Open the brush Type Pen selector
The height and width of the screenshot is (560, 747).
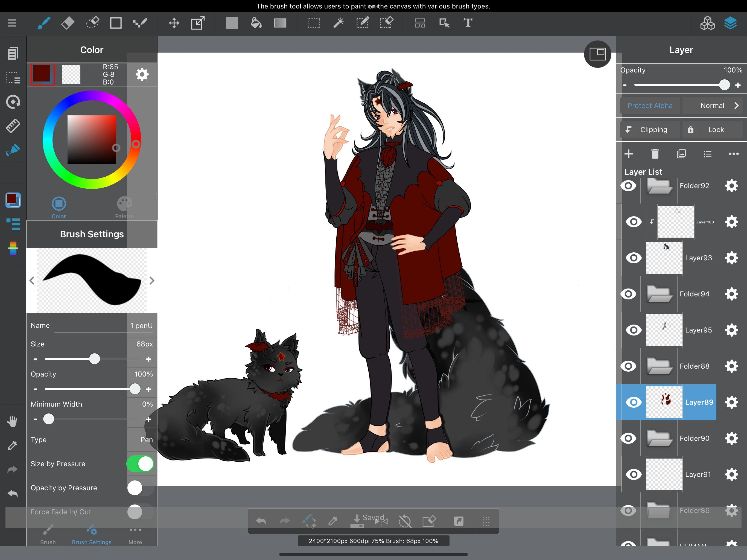(x=146, y=439)
